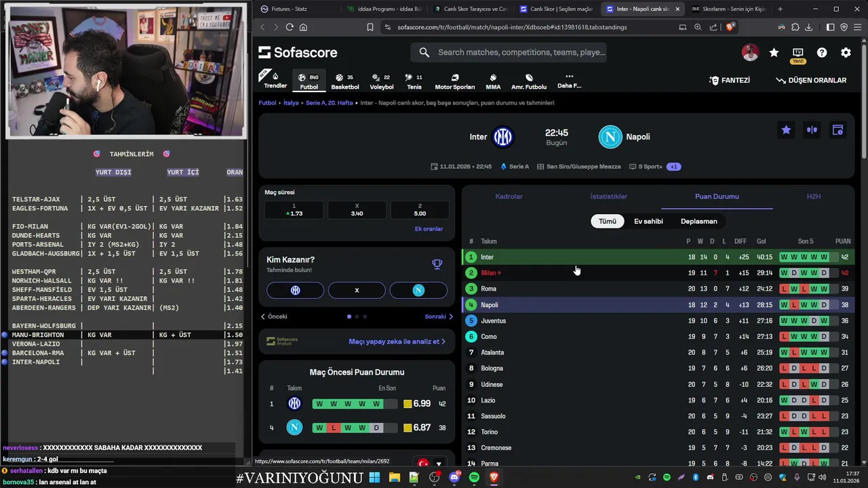Open the Voleybol sport category
The image size is (868, 488).
(382, 81)
